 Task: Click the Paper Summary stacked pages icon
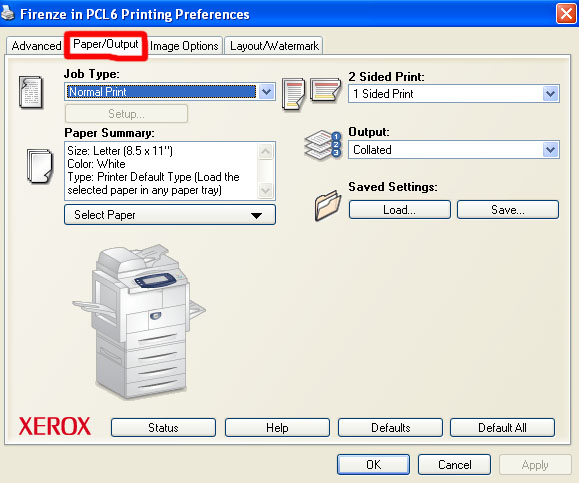pyautogui.click(x=40, y=166)
